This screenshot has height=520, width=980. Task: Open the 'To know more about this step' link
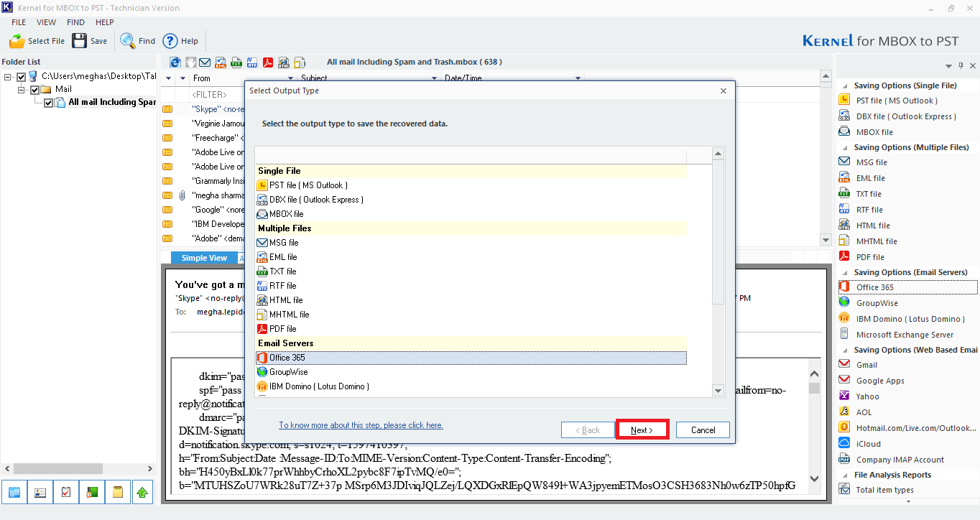click(x=361, y=425)
